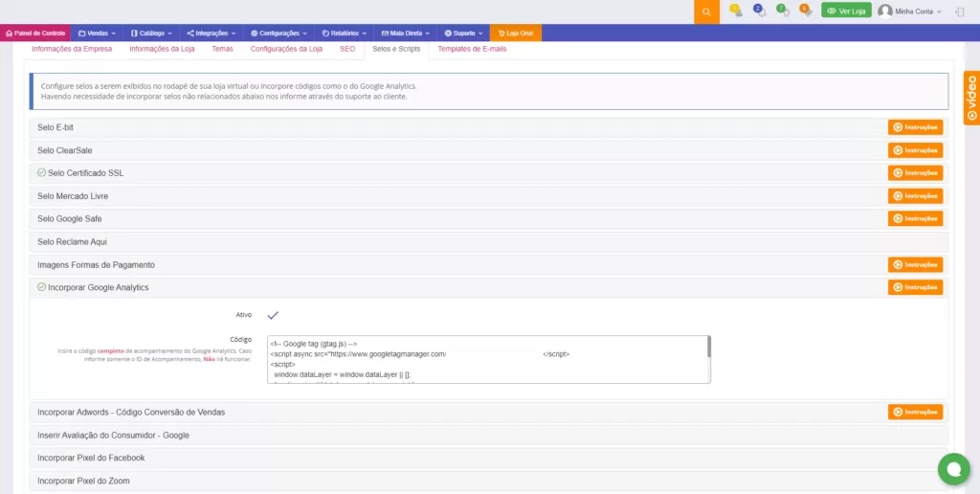Image resolution: width=980 pixels, height=494 pixels.
Task: Open Instruções for Incorporar Adwords
Action: (x=915, y=412)
